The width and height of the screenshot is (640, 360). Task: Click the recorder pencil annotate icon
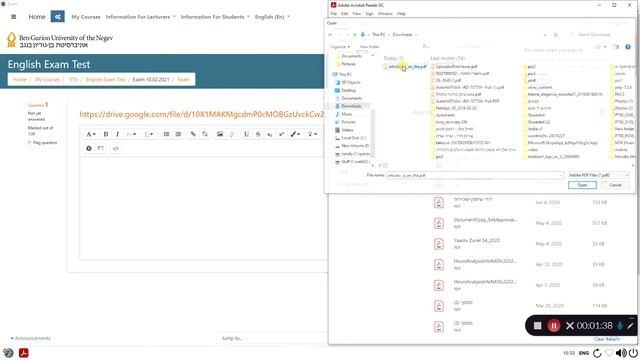(630, 325)
